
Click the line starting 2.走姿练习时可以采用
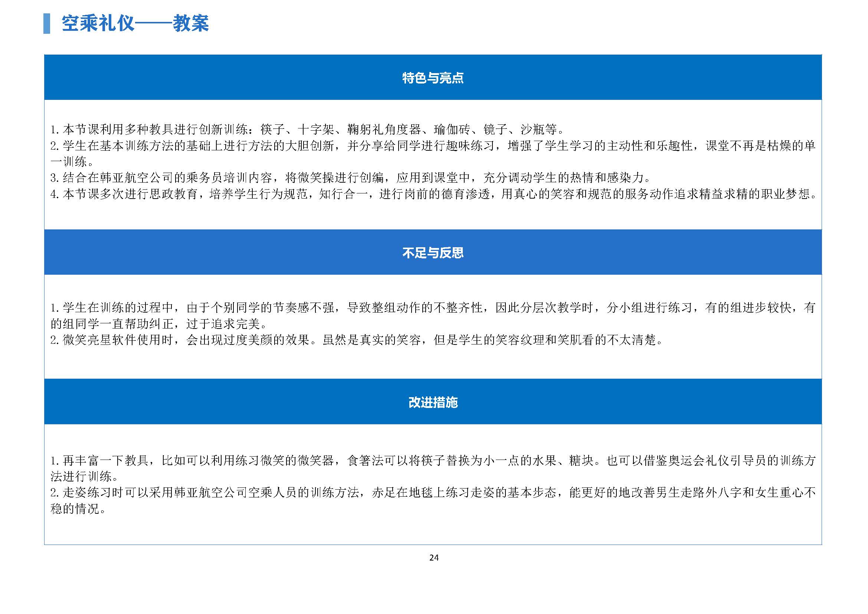click(x=433, y=493)
